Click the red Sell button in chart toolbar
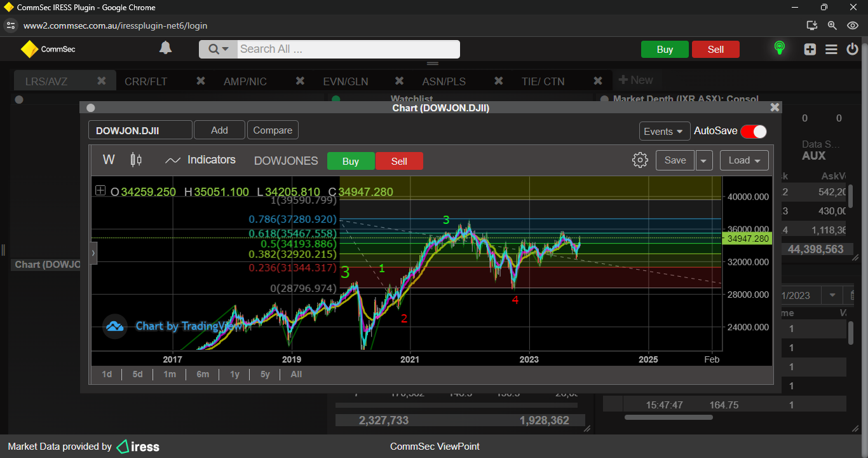 pos(399,161)
